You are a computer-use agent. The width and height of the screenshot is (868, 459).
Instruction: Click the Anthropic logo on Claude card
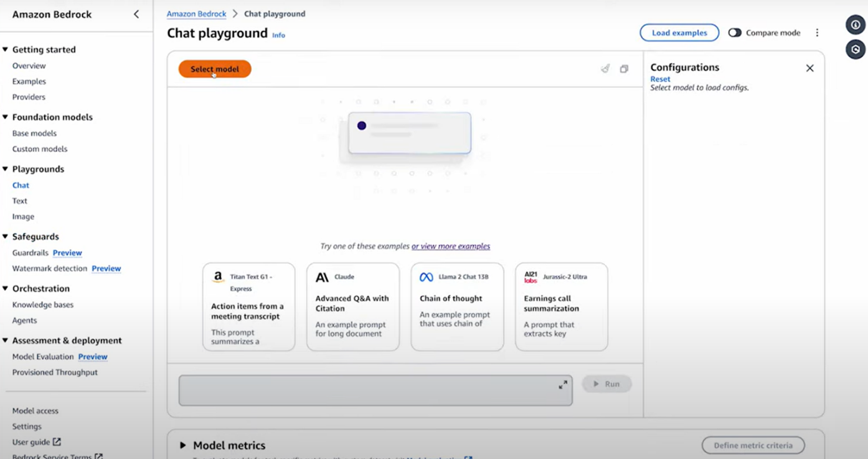click(x=322, y=277)
